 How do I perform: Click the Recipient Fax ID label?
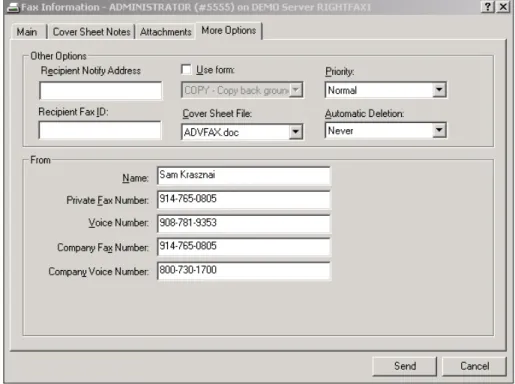click(73, 112)
